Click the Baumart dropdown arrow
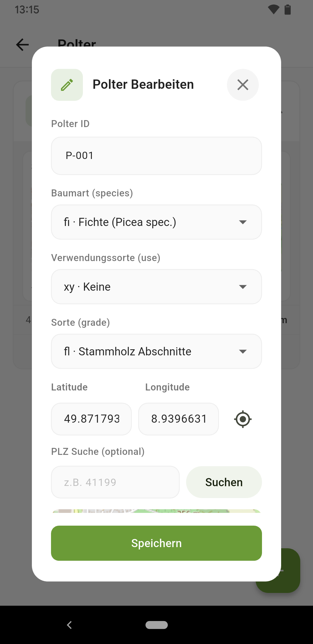This screenshot has width=313, height=644. [243, 222]
